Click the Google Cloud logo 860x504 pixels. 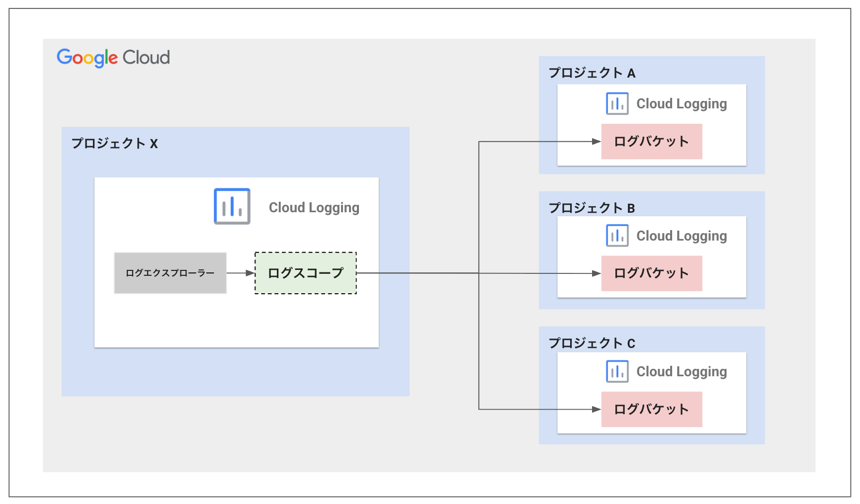coord(113,58)
